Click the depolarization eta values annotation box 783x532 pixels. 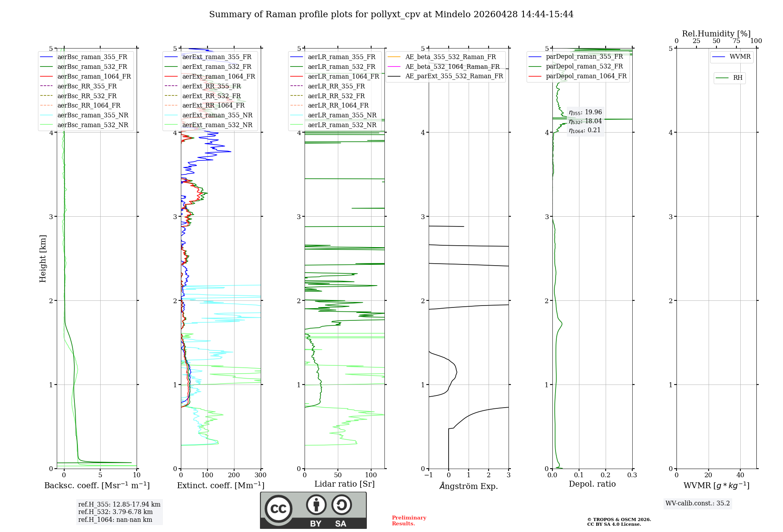585,121
